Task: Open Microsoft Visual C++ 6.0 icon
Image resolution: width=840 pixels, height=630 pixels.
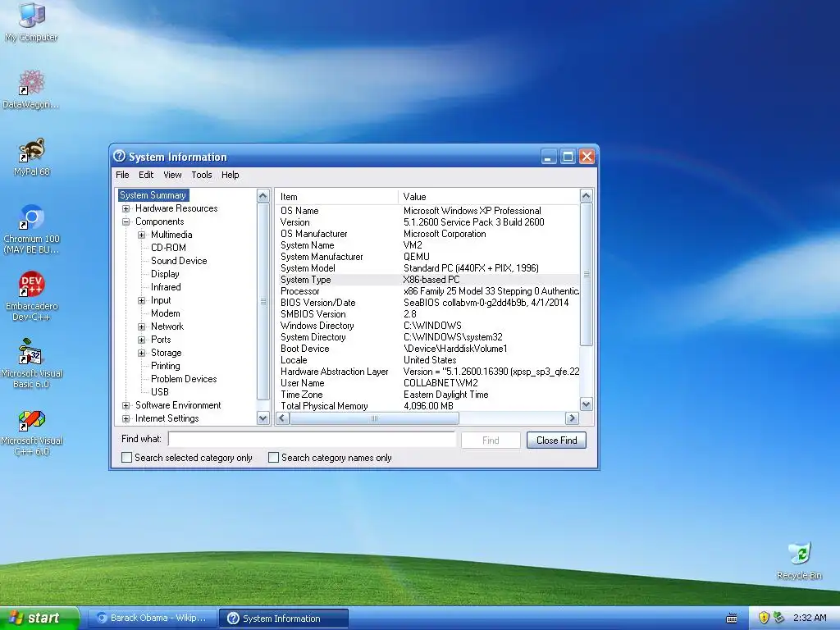Action: tap(31, 431)
